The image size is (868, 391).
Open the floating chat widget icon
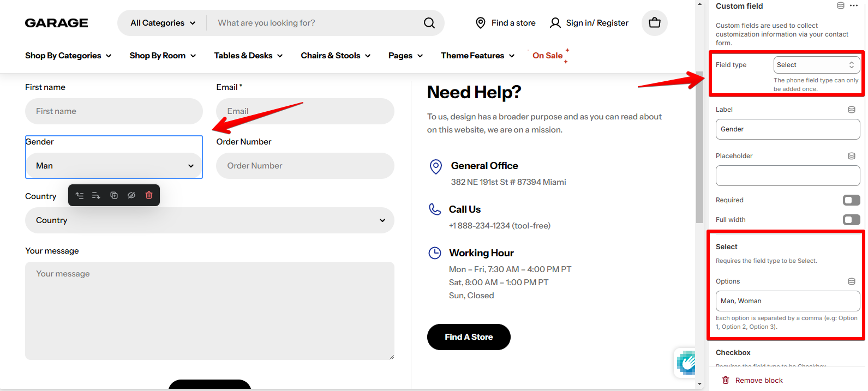pos(686,363)
